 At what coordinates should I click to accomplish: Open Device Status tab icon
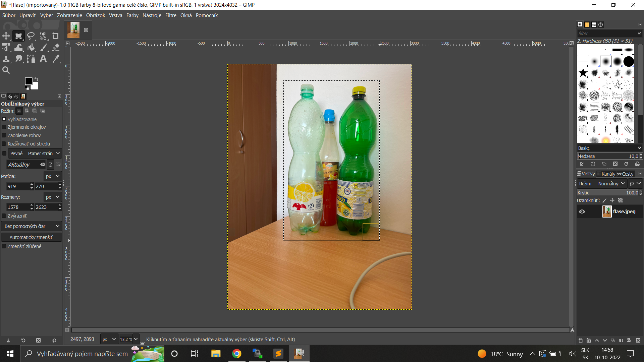[10, 96]
